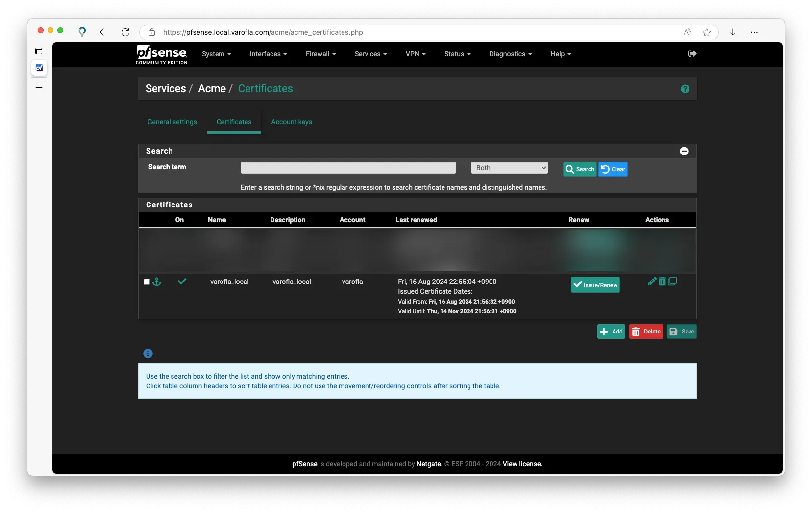Screen dimensions: 812x512
Task: Click the Save button
Action: coord(682,332)
